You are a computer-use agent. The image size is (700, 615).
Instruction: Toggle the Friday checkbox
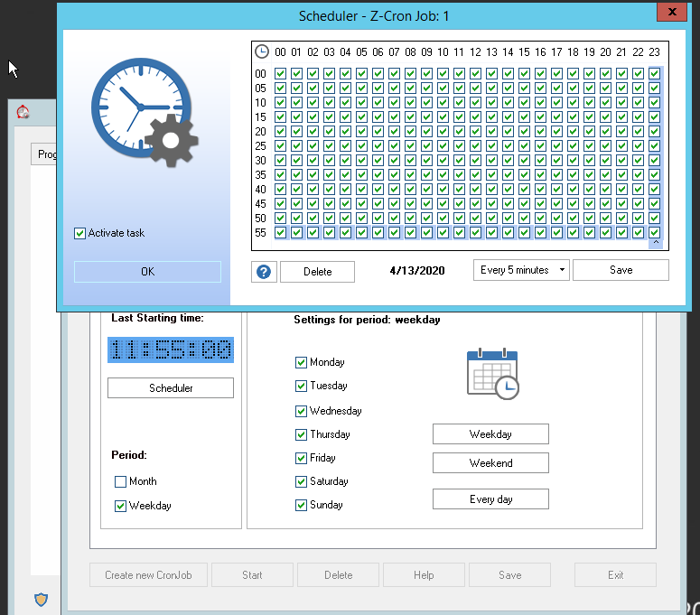pyautogui.click(x=301, y=459)
